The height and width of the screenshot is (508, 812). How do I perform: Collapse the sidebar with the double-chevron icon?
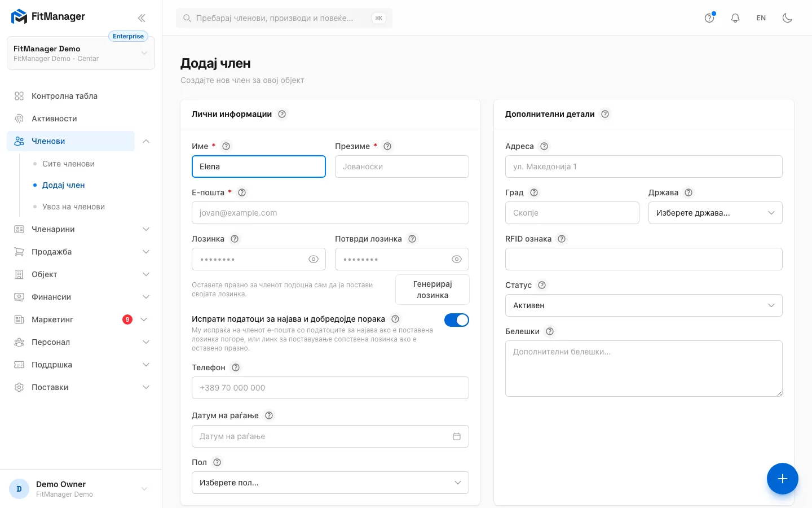pyautogui.click(x=142, y=18)
